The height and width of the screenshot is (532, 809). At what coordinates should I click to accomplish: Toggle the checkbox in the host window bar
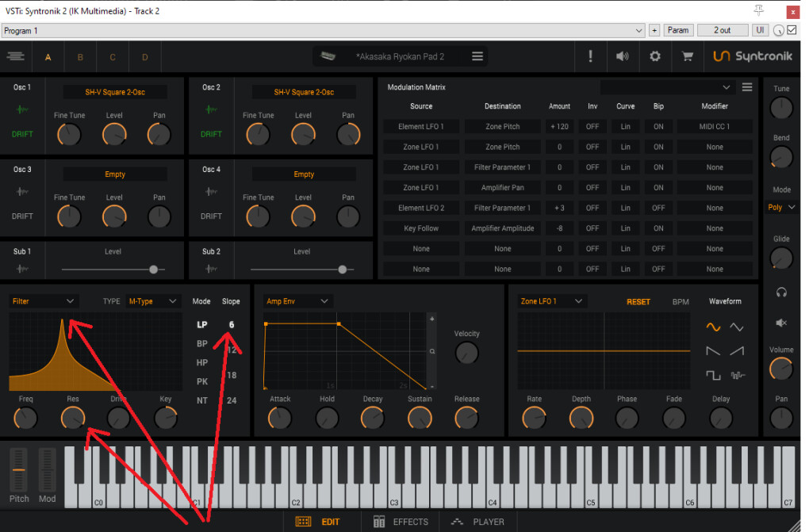[792, 30]
